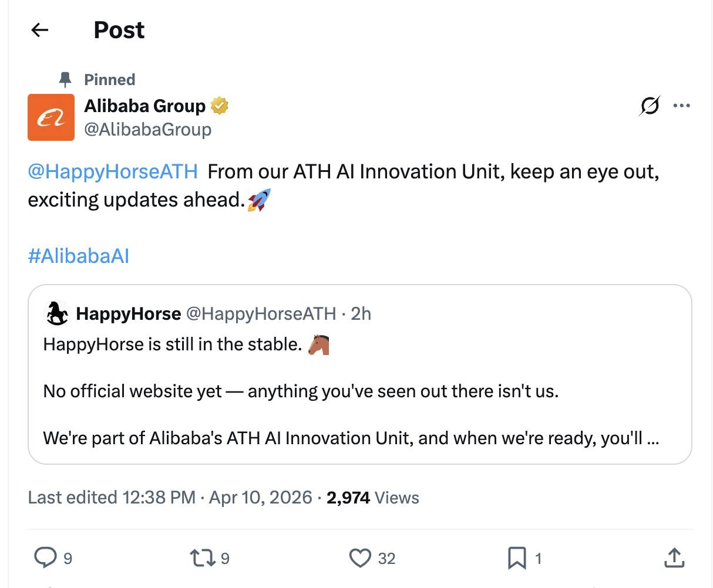Open the quoted HappyHorse post
Screen dimensions: 713x588
pyautogui.click(x=359, y=391)
